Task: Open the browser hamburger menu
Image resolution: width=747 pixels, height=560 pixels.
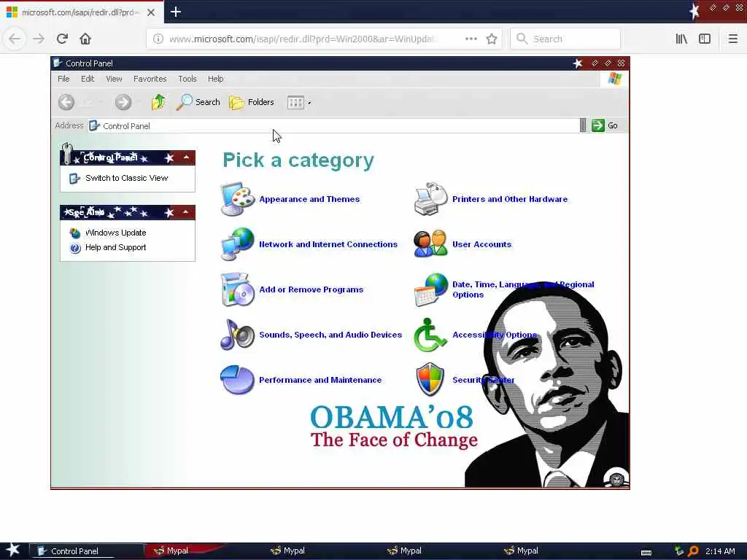Action: pos(732,39)
